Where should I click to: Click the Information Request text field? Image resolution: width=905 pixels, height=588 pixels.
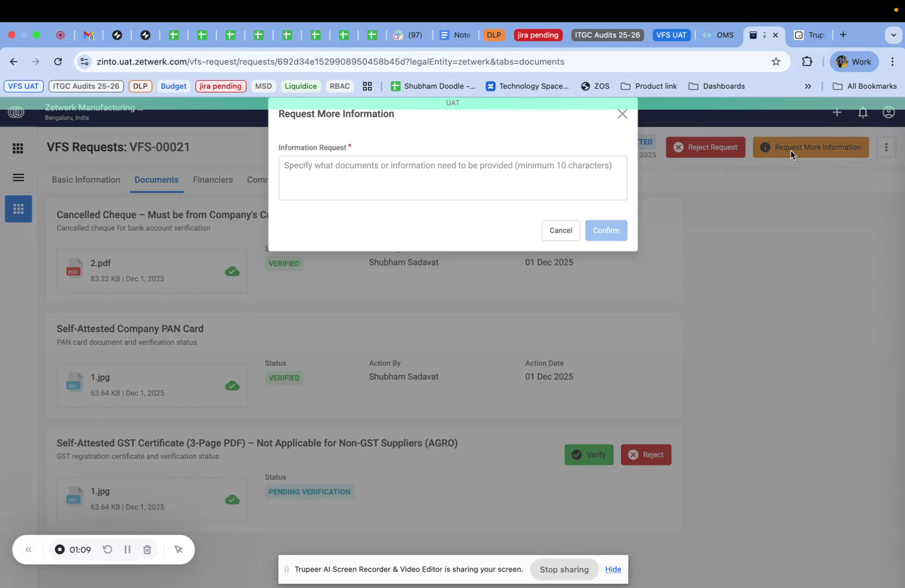click(x=453, y=177)
